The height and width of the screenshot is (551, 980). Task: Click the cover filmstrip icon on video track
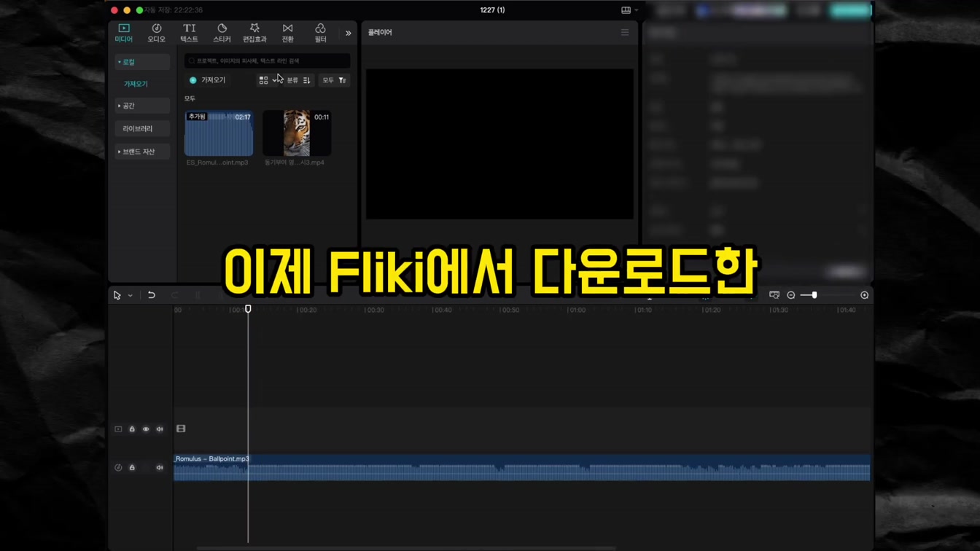point(181,429)
